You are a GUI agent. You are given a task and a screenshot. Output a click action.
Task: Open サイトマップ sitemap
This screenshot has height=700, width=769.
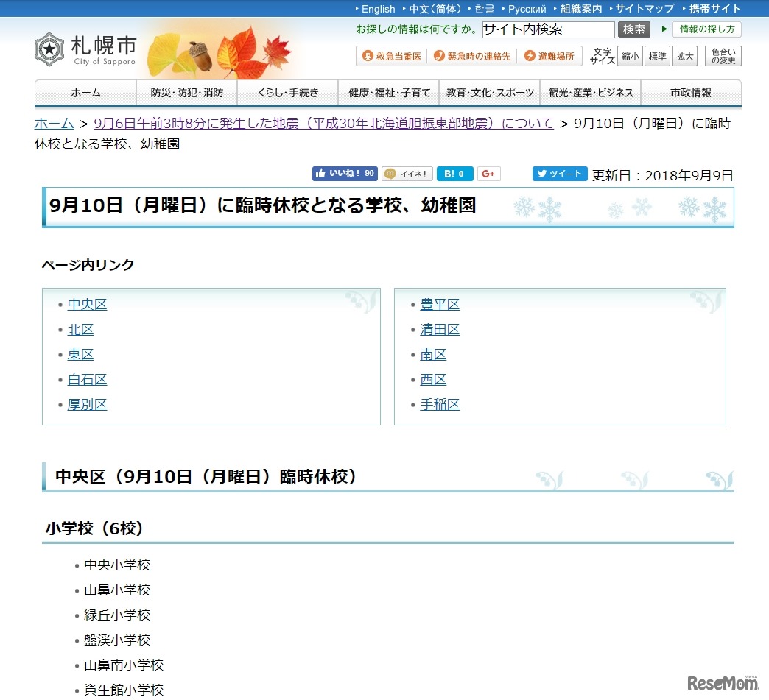pyautogui.click(x=645, y=9)
